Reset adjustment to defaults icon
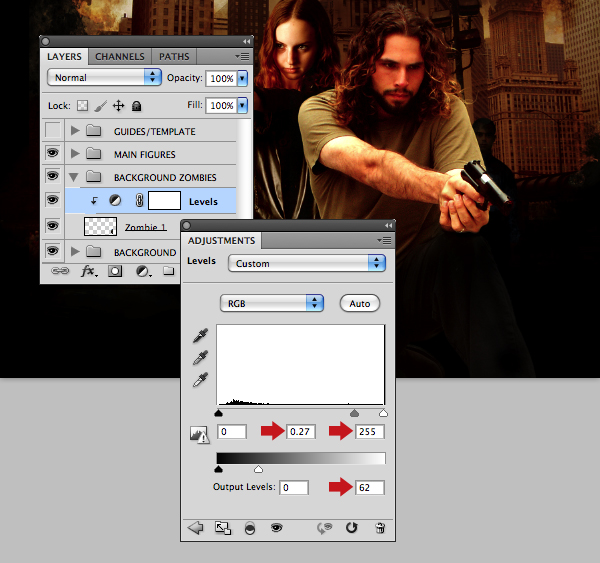This screenshot has width=600, height=563. point(351,528)
